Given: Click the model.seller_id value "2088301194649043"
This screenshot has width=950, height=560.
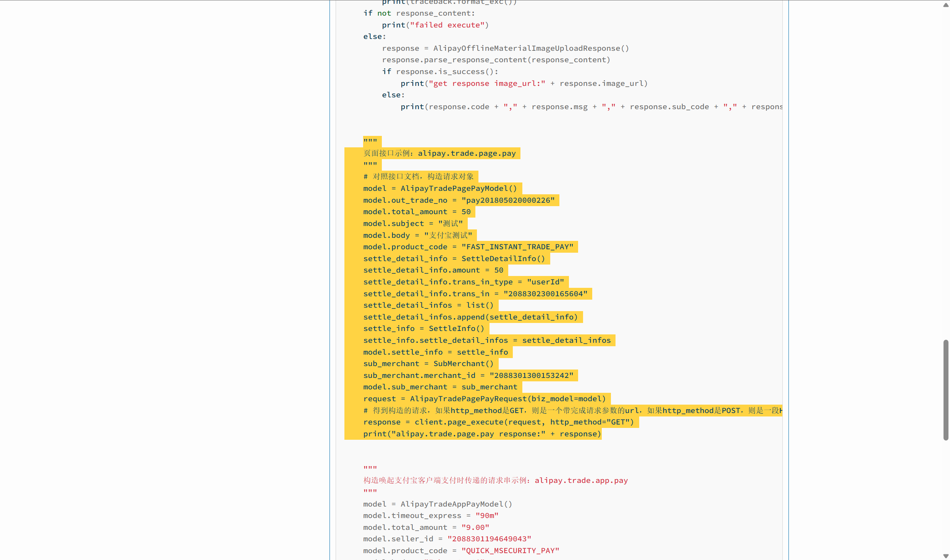Looking at the screenshot, I should 489,539.
